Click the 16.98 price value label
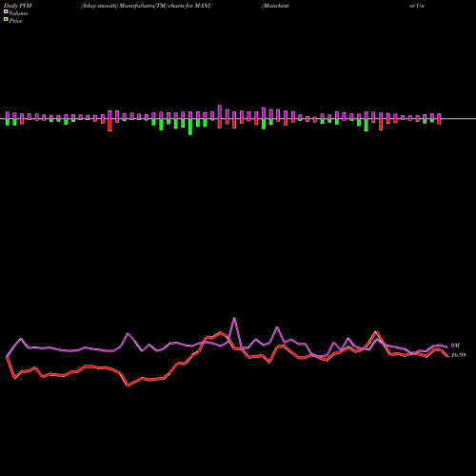The width and height of the screenshot is (476, 476). tap(459, 355)
